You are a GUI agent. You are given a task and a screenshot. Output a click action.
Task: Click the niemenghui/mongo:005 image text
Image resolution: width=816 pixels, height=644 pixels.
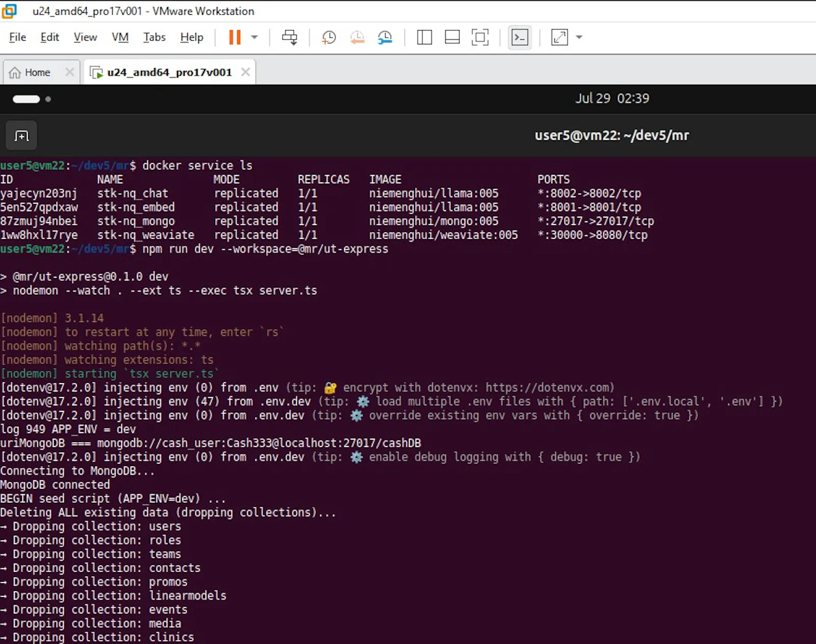point(433,221)
